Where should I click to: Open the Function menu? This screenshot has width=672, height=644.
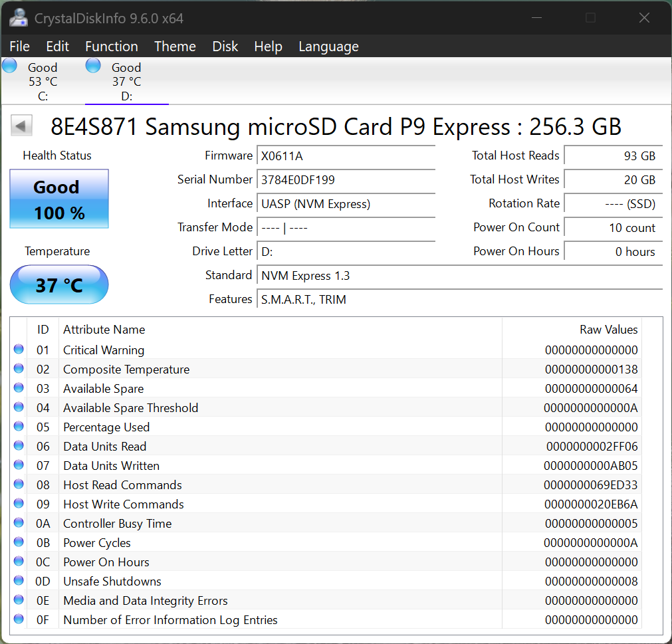(x=112, y=47)
